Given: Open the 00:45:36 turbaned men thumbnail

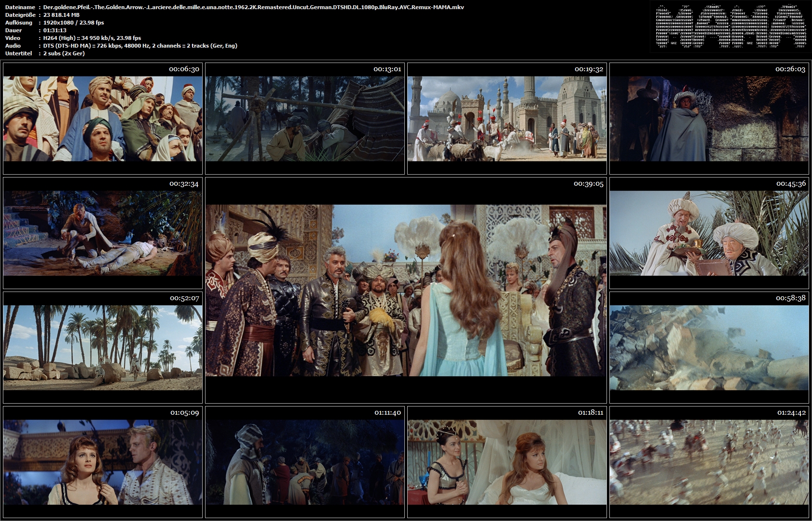Looking at the screenshot, I should coord(709,233).
